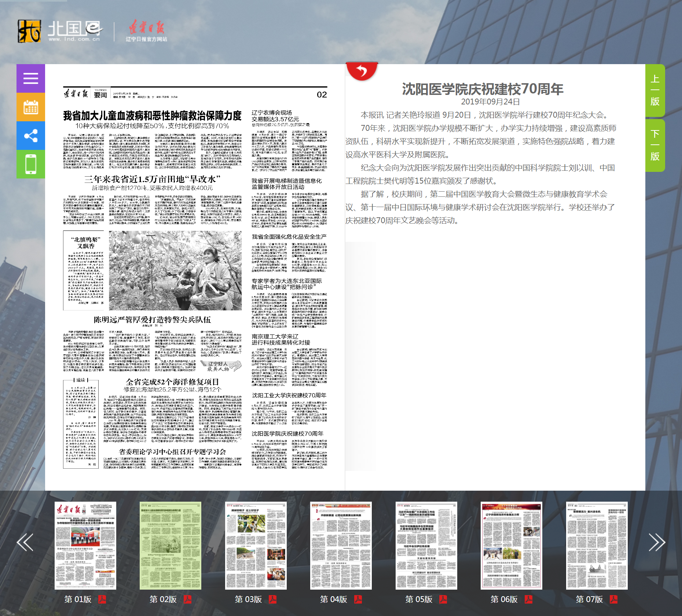Click the green mobile phone icon
The image size is (682, 616).
coord(31,164)
